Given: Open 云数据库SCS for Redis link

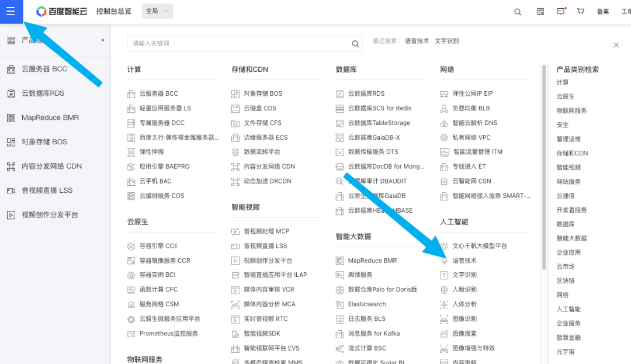Looking at the screenshot, I should click(380, 108).
